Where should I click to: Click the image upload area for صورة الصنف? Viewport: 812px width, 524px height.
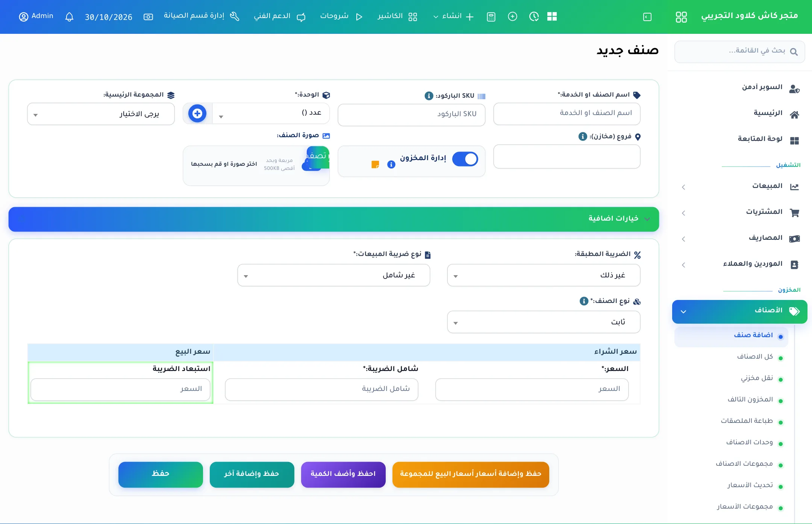point(256,165)
